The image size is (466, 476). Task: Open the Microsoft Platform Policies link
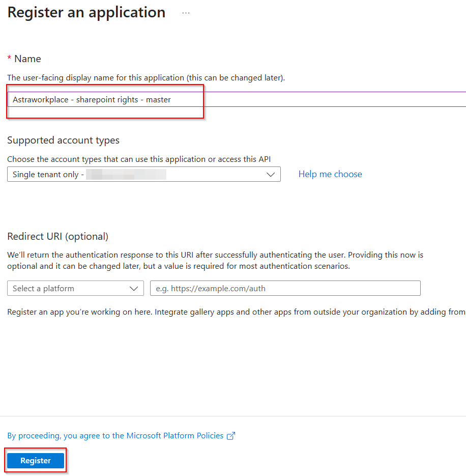[115, 436]
